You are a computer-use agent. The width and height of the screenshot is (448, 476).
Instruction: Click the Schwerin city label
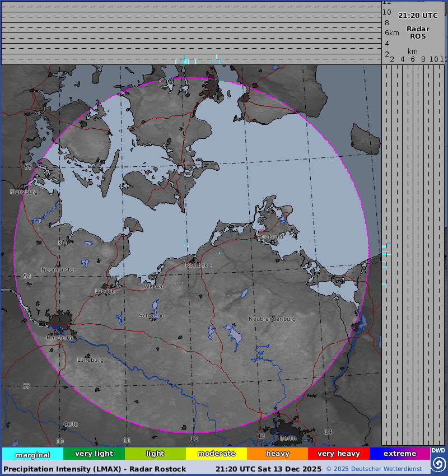click(x=151, y=316)
